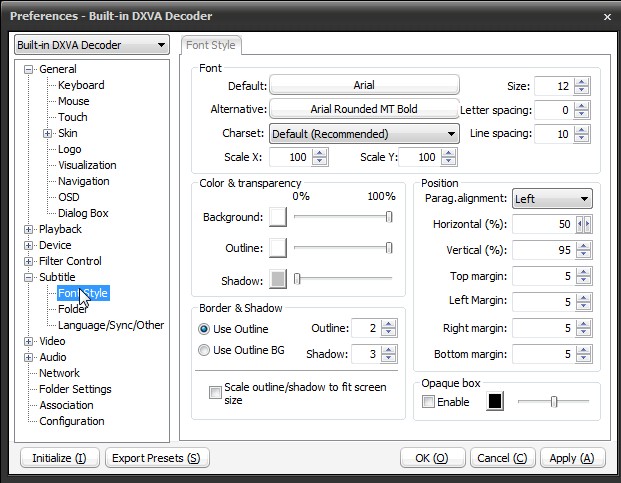
Task: Decrease Vertical (%) with the down arrow
Action: coord(583,254)
